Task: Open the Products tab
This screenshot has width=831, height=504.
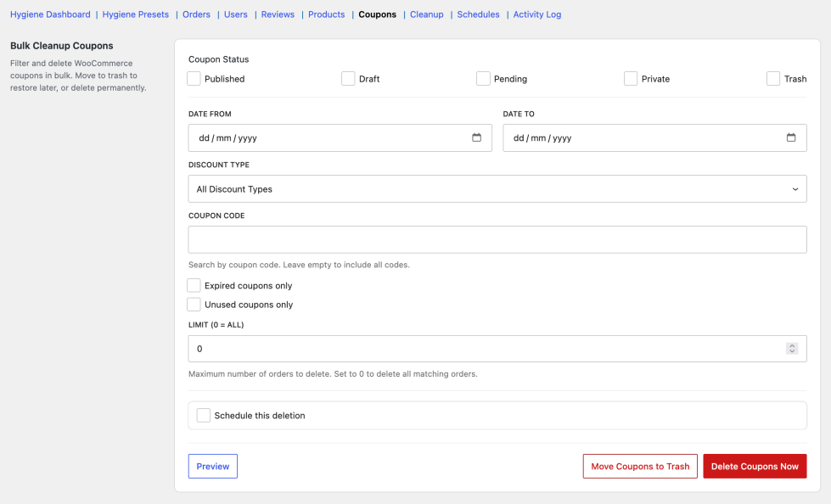Action: click(327, 14)
